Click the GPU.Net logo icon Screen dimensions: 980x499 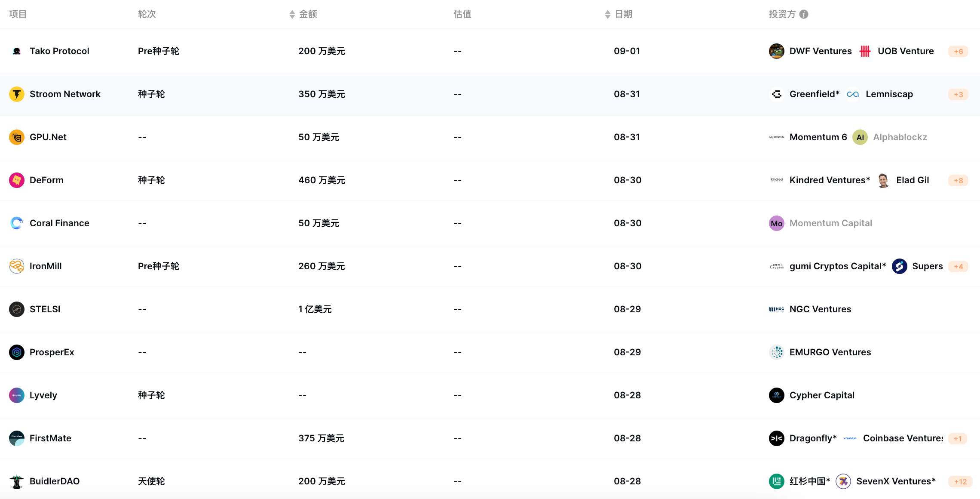point(17,137)
